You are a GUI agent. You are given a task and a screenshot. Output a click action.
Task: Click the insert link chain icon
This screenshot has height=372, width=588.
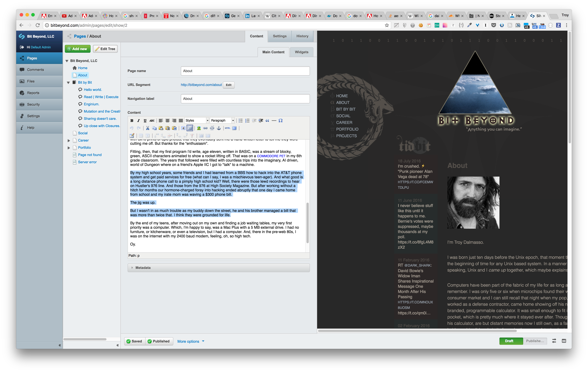point(205,128)
